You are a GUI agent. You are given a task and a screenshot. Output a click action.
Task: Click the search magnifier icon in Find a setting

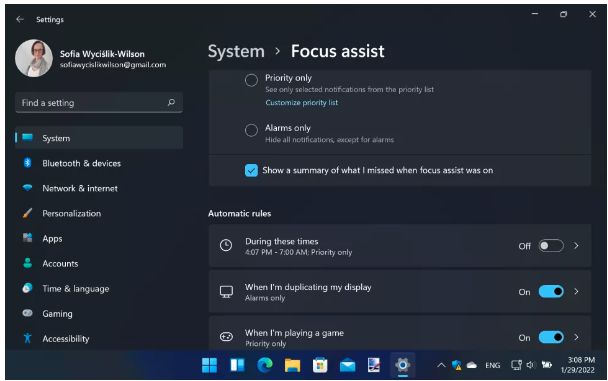171,102
